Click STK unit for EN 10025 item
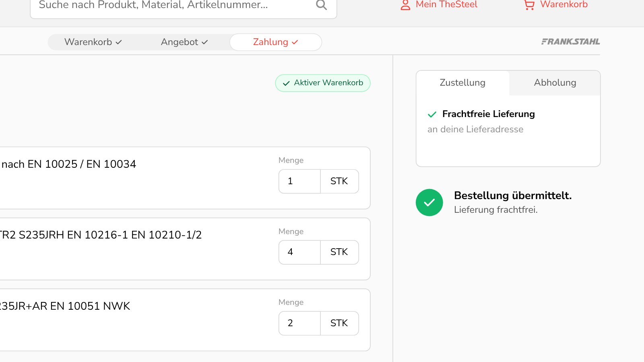The width and height of the screenshot is (644, 362). [339, 181]
